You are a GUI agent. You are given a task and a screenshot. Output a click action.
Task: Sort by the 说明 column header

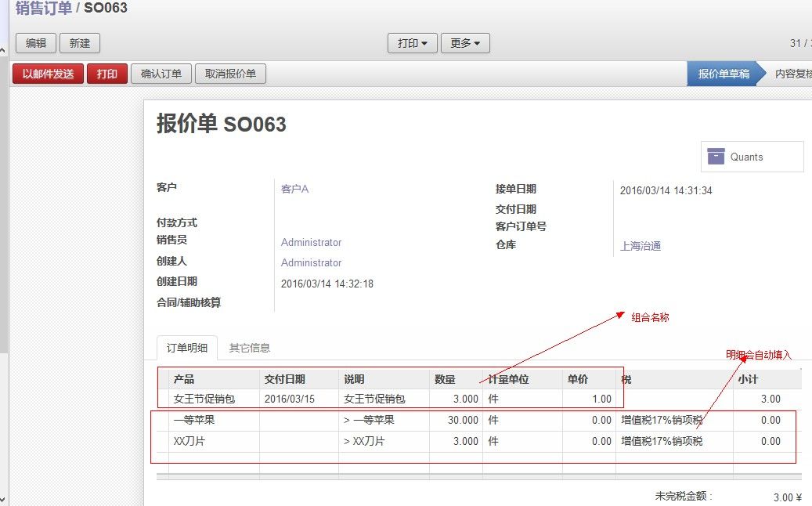[x=384, y=379]
